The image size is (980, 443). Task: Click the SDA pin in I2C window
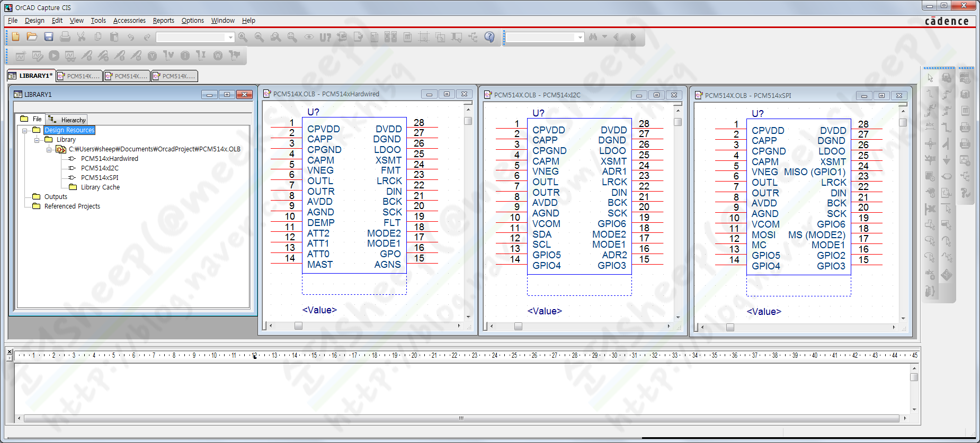[542, 234]
